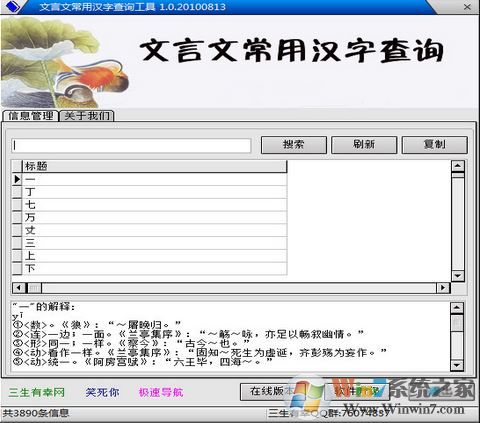The image size is (481, 423).
Task: Click the status text 共3890条信息
Action: pos(36,413)
